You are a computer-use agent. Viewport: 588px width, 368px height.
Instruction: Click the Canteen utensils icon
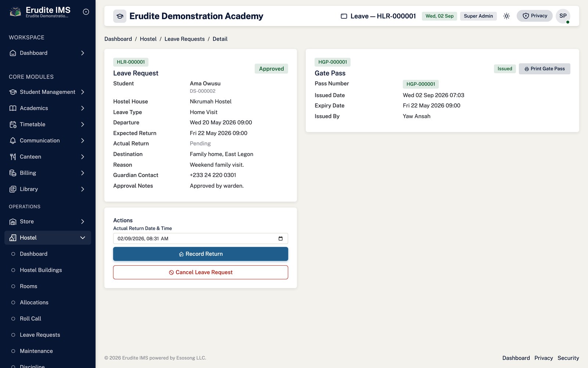pos(13,157)
